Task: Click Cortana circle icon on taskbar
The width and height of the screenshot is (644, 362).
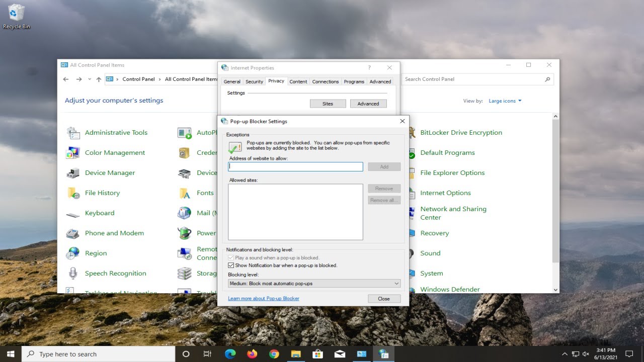Action: click(x=186, y=354)
